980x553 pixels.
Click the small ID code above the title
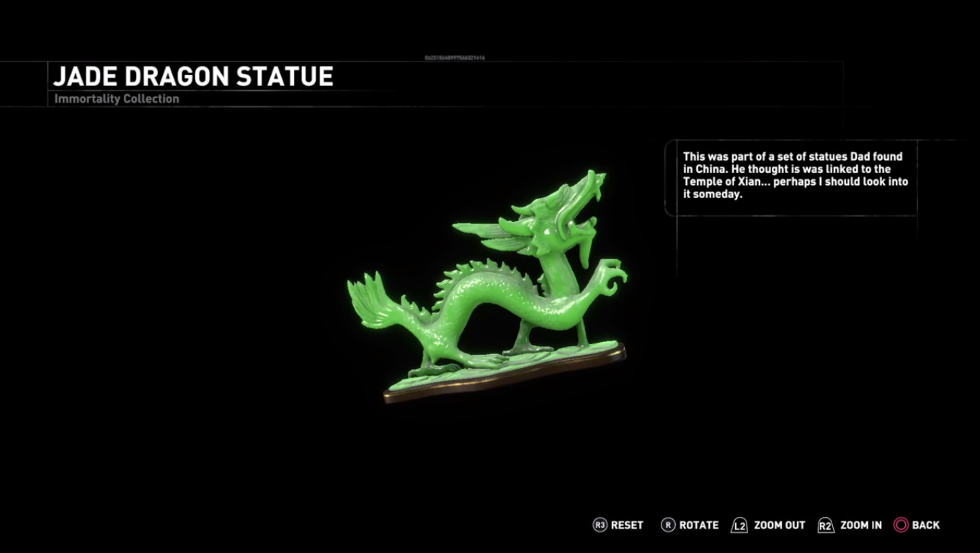[455, 57]
